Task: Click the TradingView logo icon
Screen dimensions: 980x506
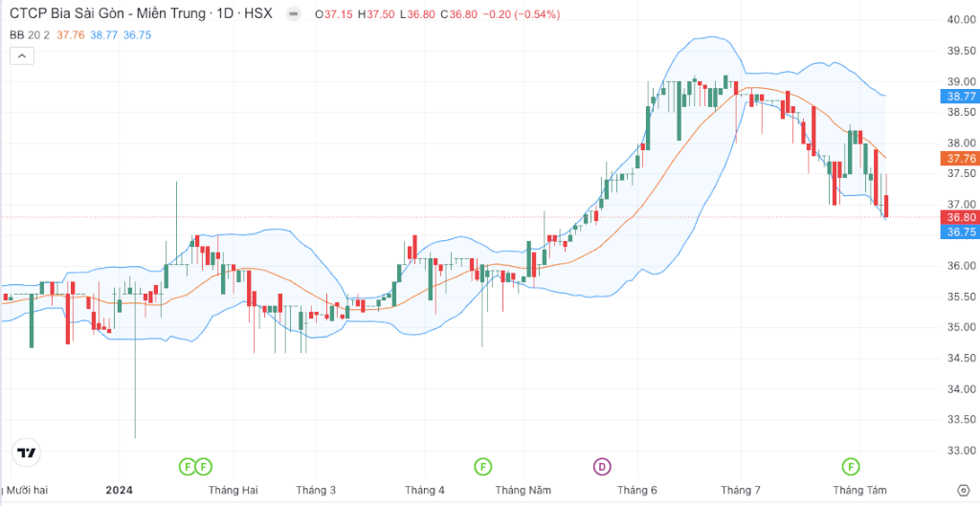Action: tap(26, 452)
